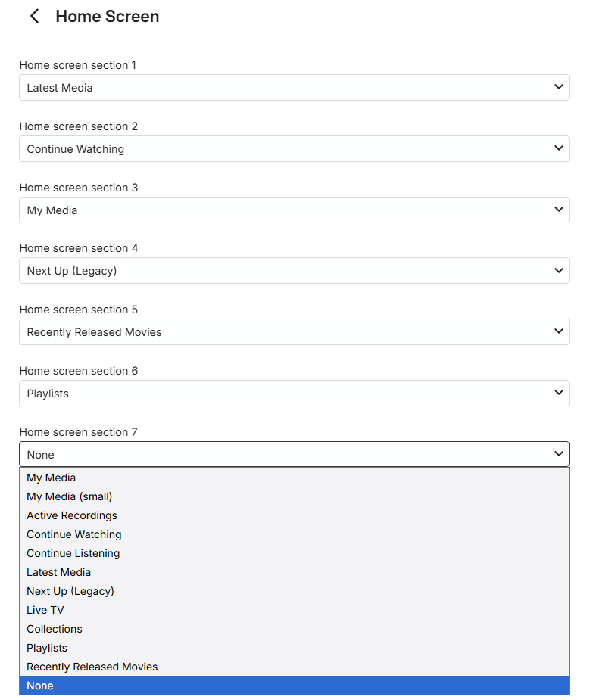Choose Live TV option

click(x=45, y=610)
